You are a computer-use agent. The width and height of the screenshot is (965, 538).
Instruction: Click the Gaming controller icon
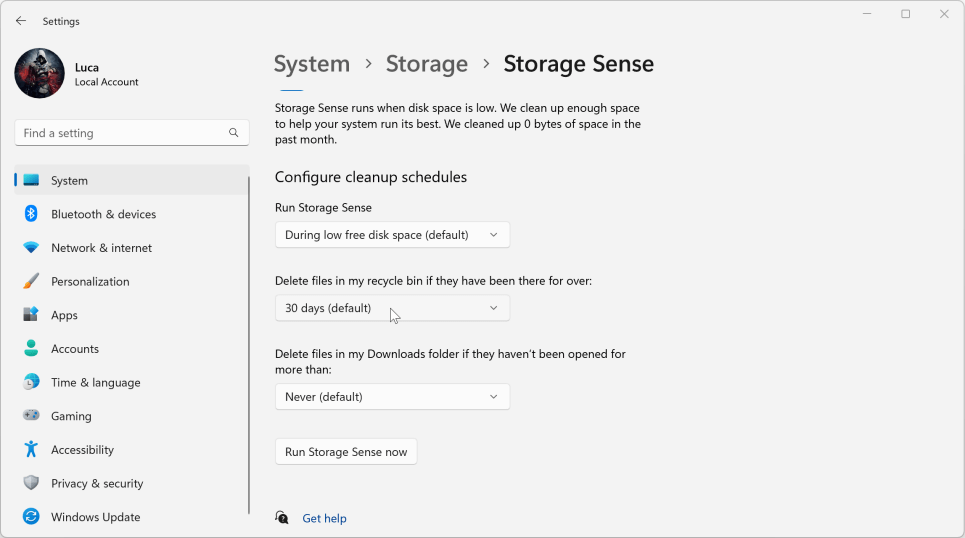tap(31, 416)
